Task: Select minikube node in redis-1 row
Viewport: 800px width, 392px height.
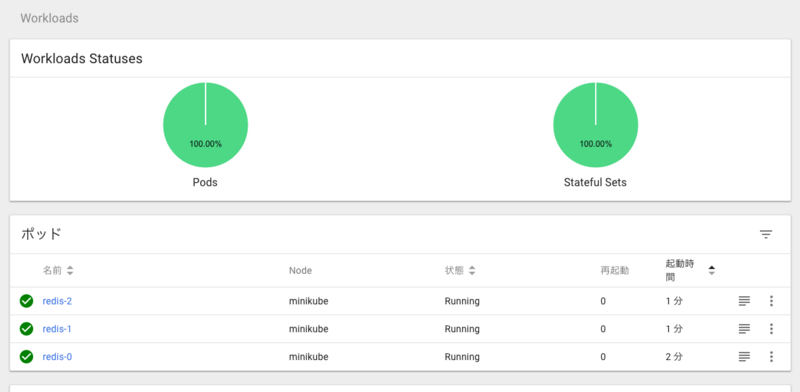Action: (309, 329)
